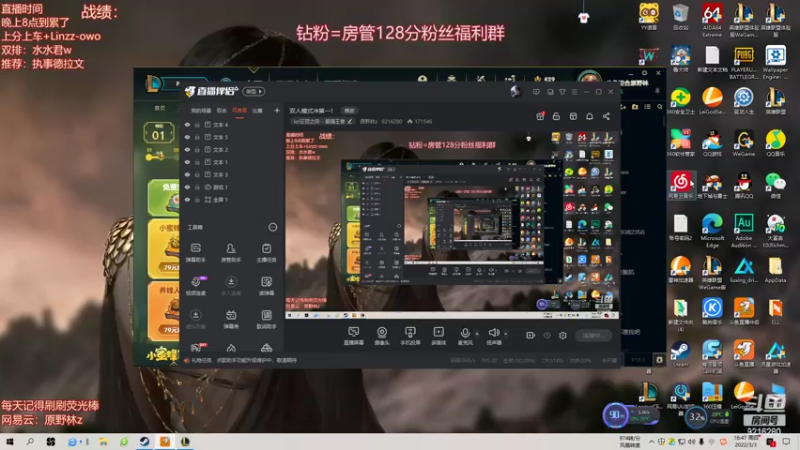Toggle eye visibility for 文本 3 layer

(187, 174)
